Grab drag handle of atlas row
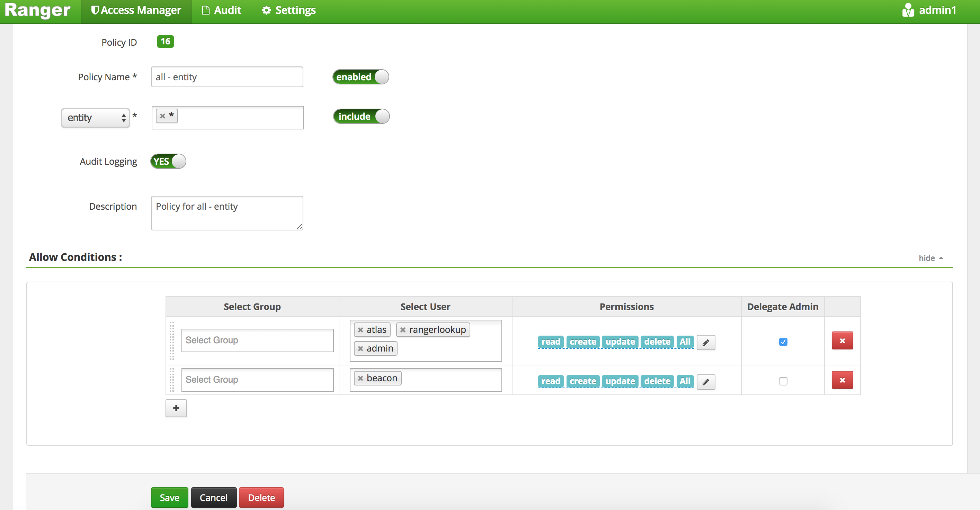The height and width of the screenshot is (510, 980). pos(171,341)
